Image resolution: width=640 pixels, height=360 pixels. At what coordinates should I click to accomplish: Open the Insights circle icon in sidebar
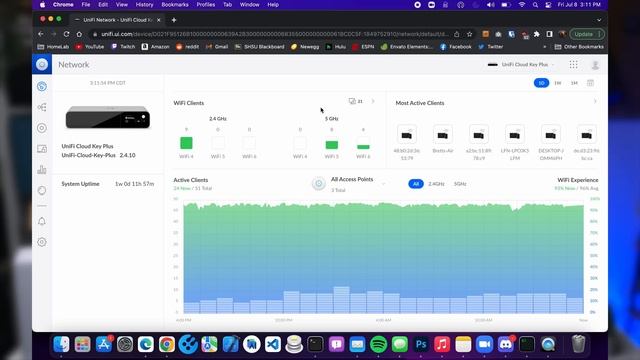coord(42,191)
